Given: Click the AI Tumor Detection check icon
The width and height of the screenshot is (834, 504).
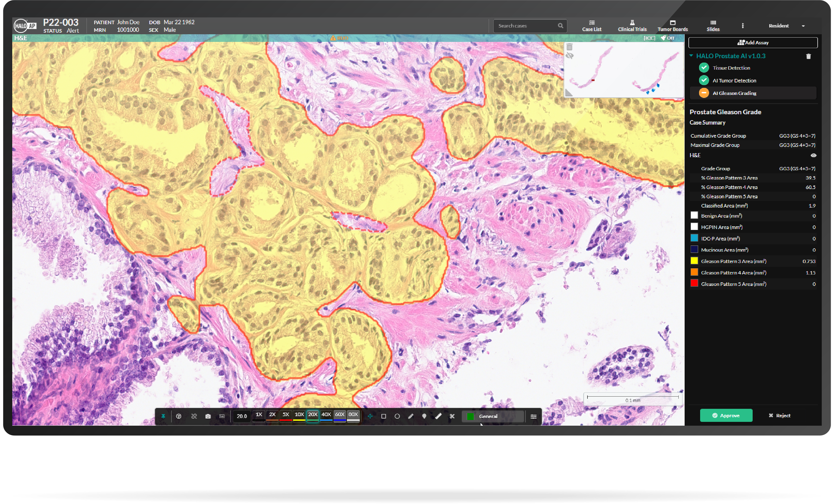Looking at the screenshot, I should click(x=704, y=81).
